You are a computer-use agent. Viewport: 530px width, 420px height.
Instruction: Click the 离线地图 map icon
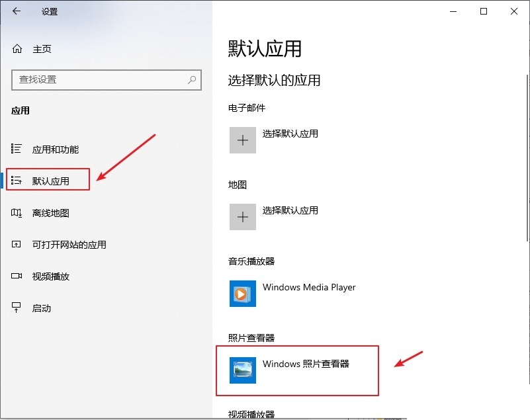tap(17, 212)
